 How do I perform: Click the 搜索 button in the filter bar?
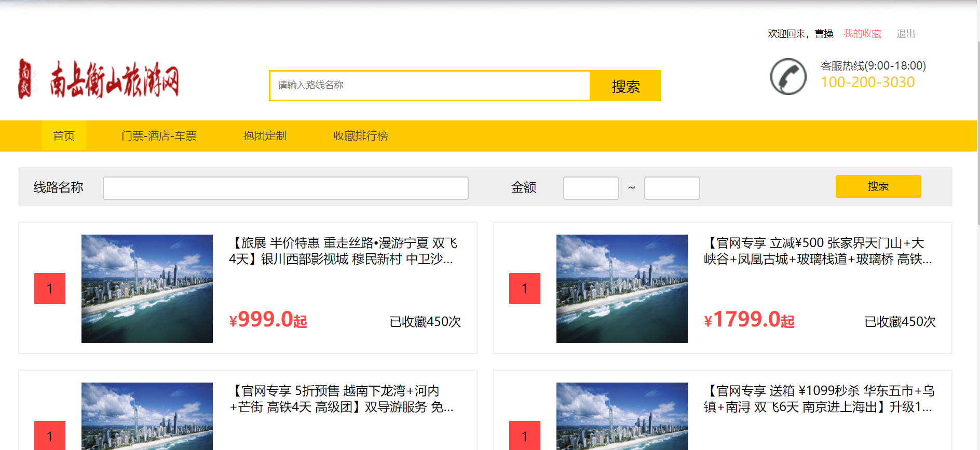(878, 186)
